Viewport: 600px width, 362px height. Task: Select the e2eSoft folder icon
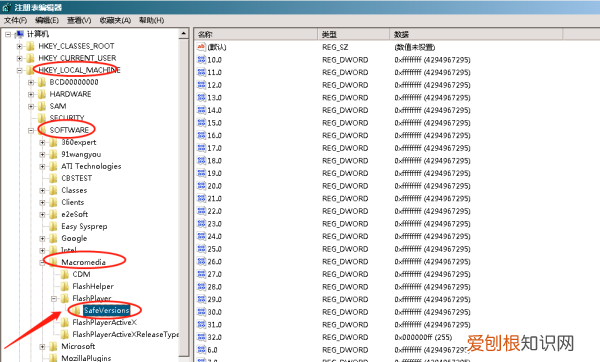pos(54,214)
